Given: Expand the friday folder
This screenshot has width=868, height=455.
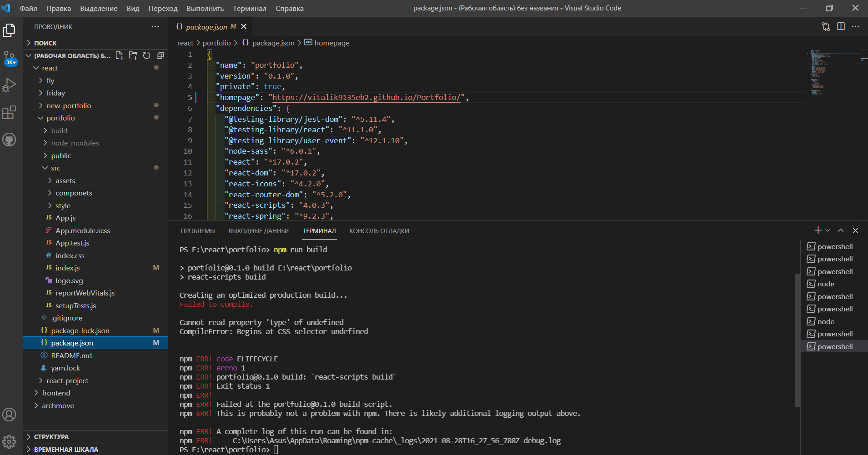Looking at the screenshot, I should point(95,93).
